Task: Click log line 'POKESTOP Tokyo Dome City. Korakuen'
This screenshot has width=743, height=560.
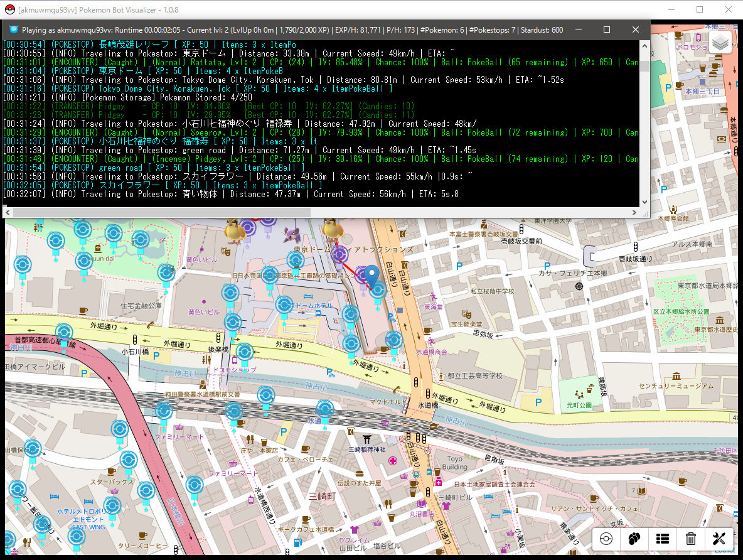Action: (x=198, y=89)
